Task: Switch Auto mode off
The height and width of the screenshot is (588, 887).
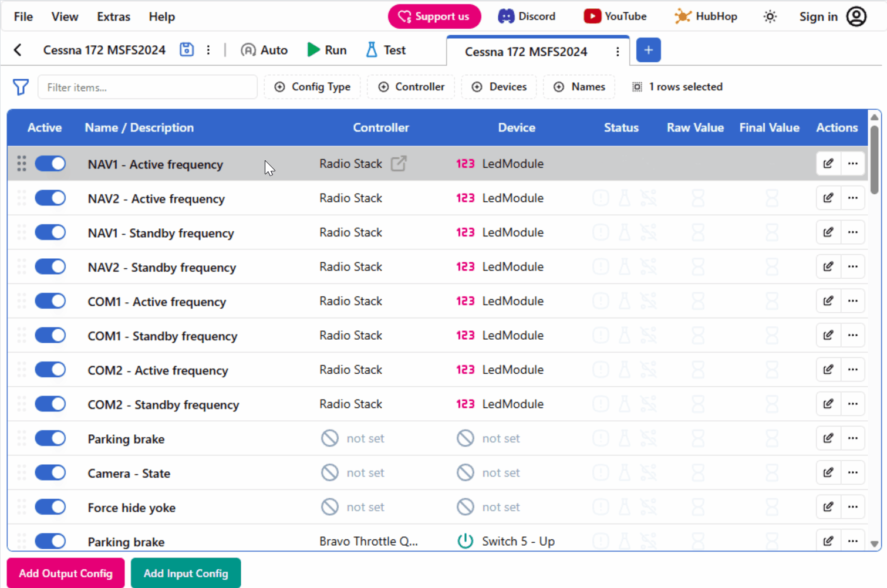Action: (x=264, y=50)
